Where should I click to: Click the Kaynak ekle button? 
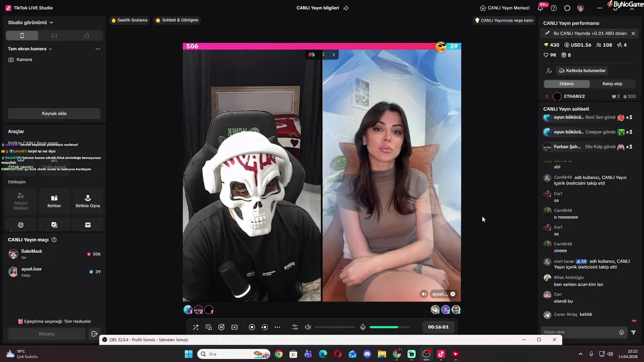[54, 114]
